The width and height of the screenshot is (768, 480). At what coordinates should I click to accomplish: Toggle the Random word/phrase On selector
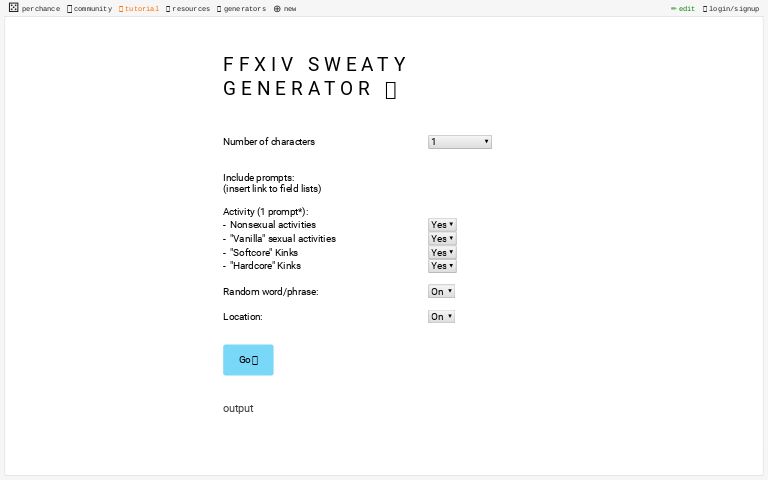pos(441,291)
